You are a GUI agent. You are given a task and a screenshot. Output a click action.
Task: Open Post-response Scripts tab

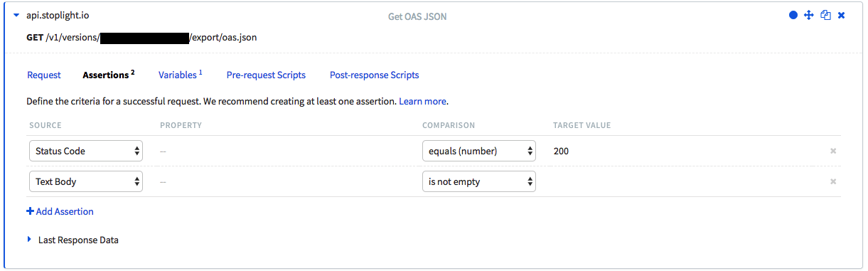pos(375,75)
